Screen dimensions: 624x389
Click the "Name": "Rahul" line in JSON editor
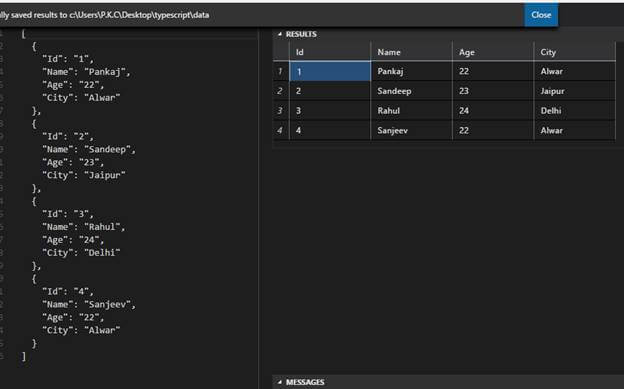tap(84, 227)
